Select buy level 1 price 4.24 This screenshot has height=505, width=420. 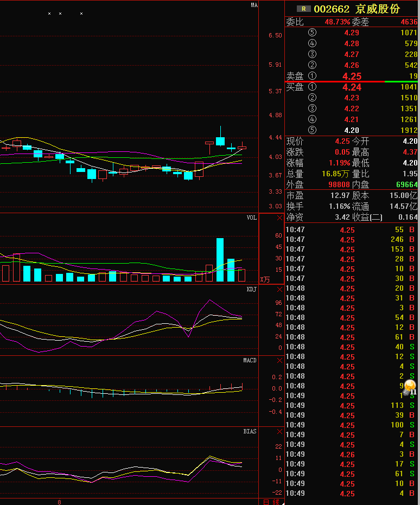click(x=352, y=87)
